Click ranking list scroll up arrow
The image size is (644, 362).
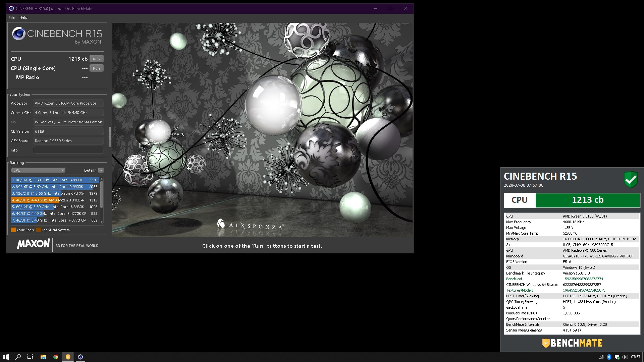pyautogui.click(x=102, y=179)
